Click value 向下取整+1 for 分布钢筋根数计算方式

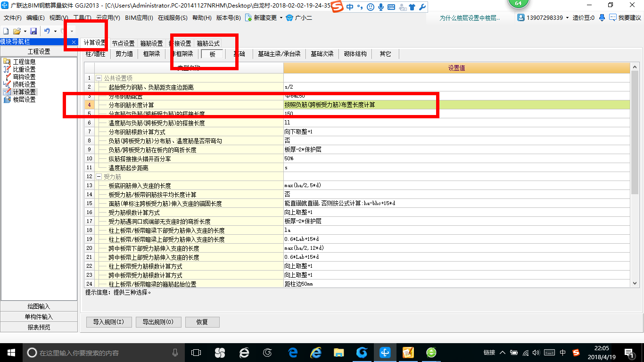point(456,132)
